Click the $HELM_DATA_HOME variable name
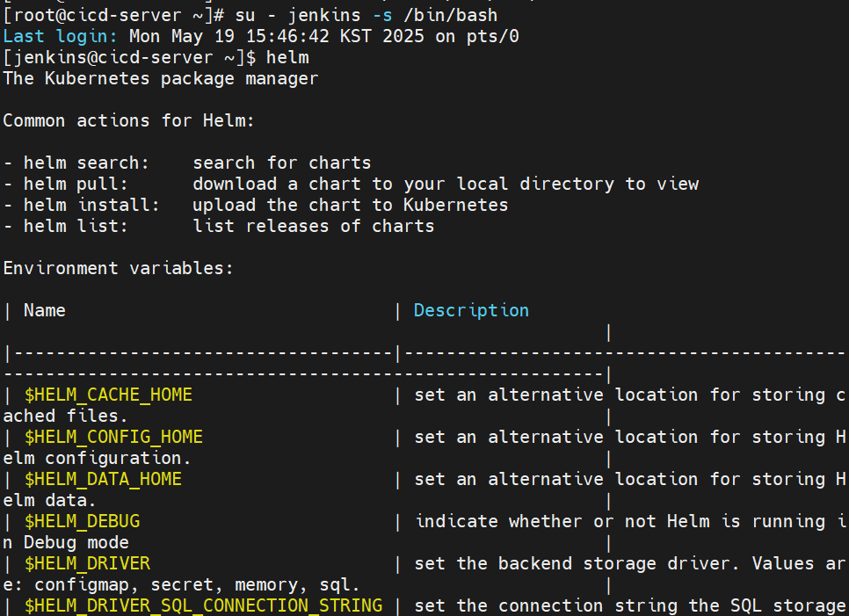The width and height of the screenshot is (849, 616). click(103, 480)
